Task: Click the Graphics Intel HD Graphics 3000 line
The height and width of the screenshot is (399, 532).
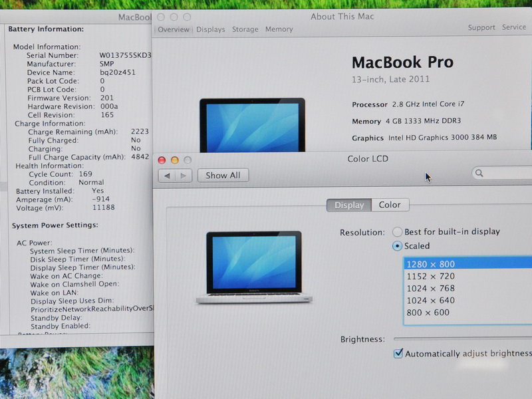Action: pos(424,138)
